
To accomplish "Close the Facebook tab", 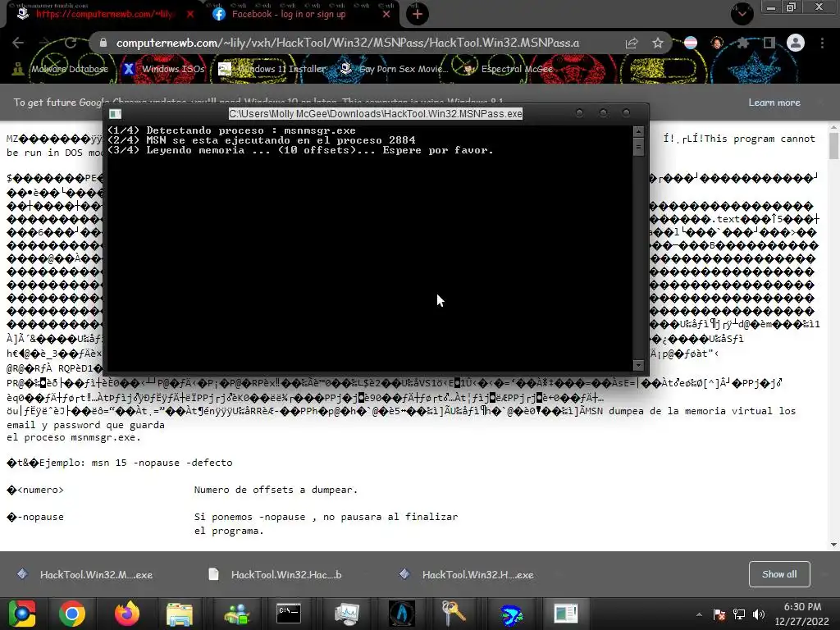I will (386, 14).
